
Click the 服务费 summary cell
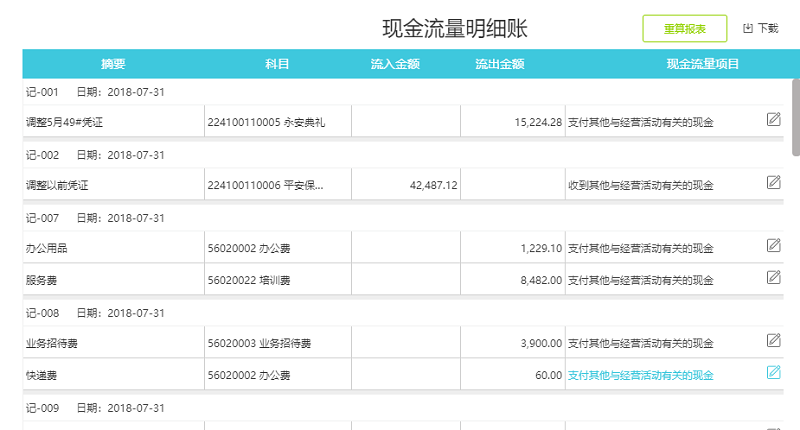click(114, 280)
